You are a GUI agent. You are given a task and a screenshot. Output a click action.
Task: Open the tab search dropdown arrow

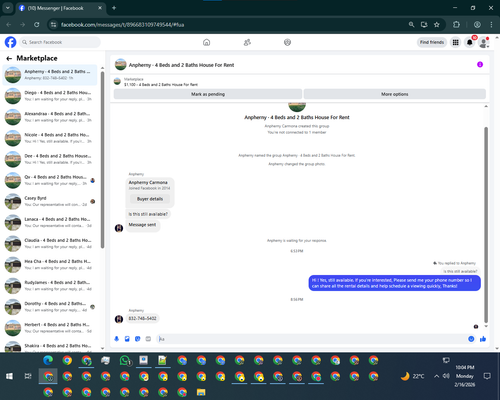[7, 8]
